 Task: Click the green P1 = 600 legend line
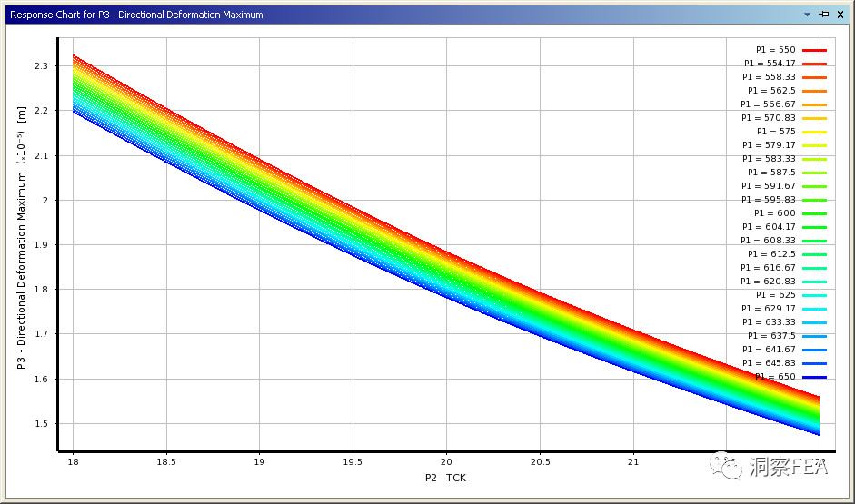[814, 214]
